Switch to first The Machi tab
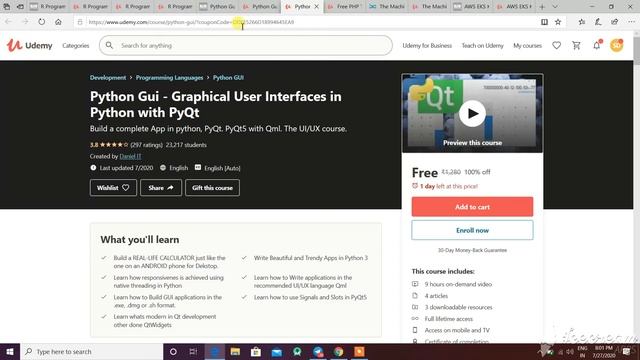This screenshot has width=640, height=360. tap(386, 7)
